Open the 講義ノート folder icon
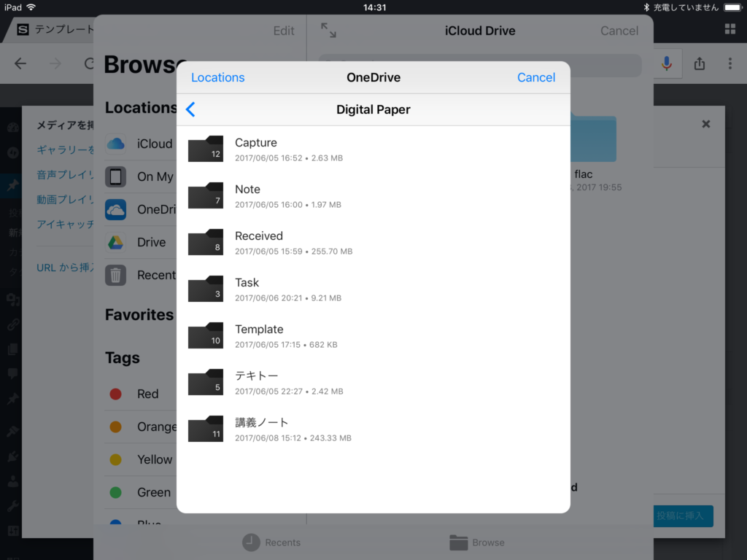Viewport: 747px width, 560px height. pos(205,429)
